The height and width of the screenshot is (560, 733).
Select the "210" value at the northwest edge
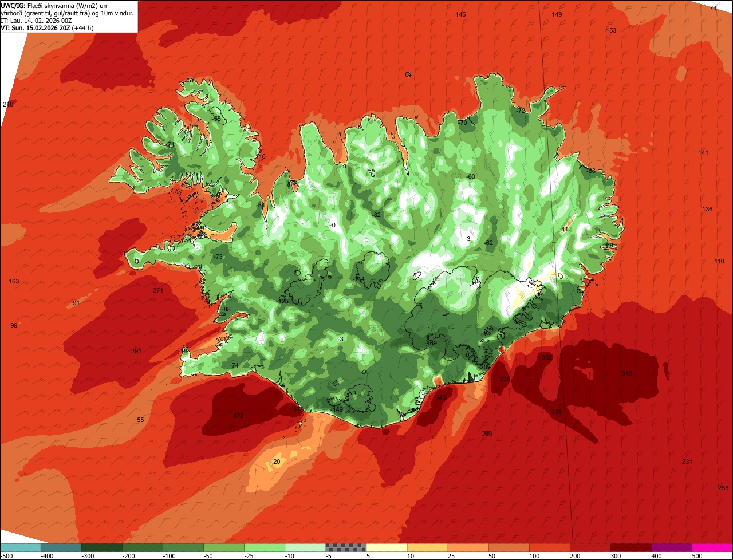coord(7,104)
